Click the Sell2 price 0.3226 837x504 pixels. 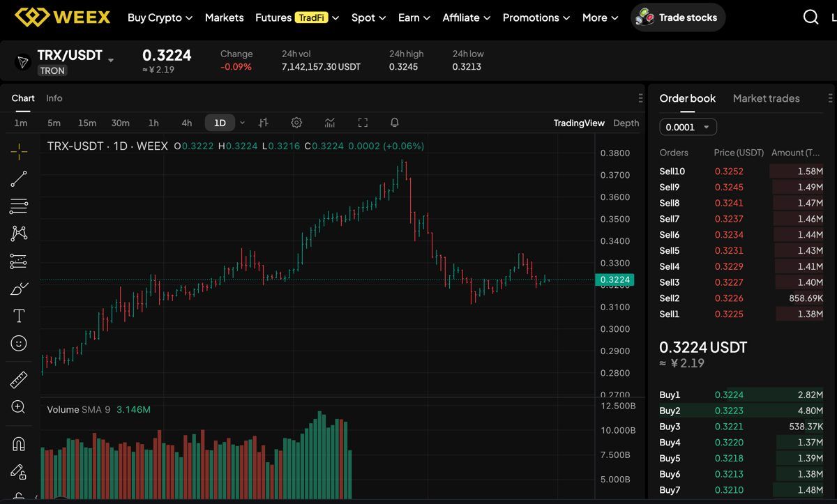[729, 298]
